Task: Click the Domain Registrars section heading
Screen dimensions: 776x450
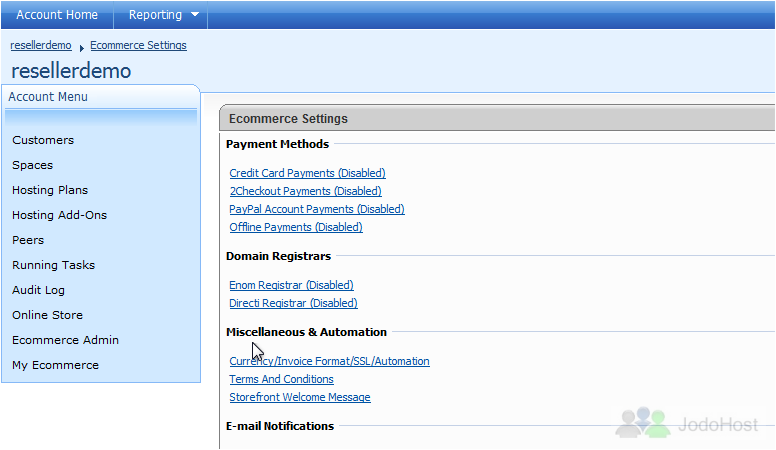Action: click(x=279, y=256)
